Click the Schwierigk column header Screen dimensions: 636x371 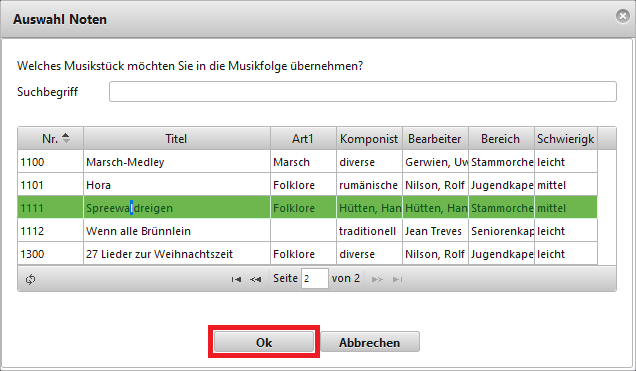(x=566, y=139)
